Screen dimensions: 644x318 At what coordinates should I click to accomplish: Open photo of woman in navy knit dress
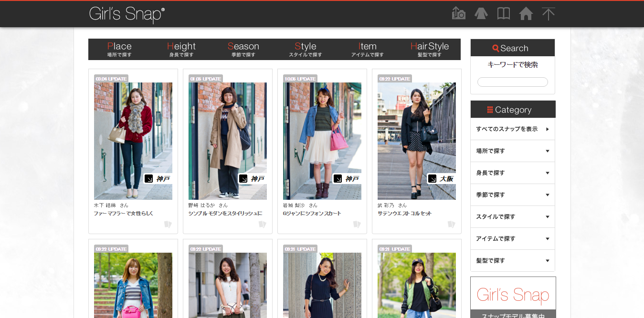[322, 285]
